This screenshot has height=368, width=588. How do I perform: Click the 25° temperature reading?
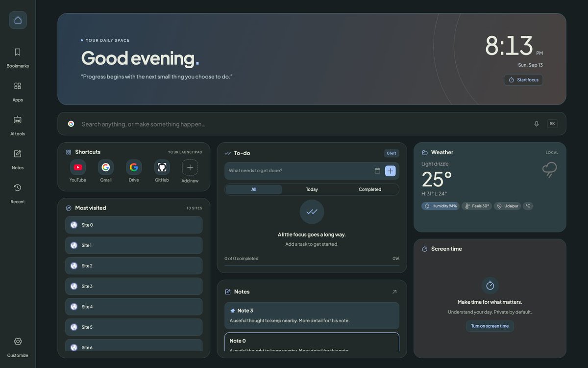437,179
